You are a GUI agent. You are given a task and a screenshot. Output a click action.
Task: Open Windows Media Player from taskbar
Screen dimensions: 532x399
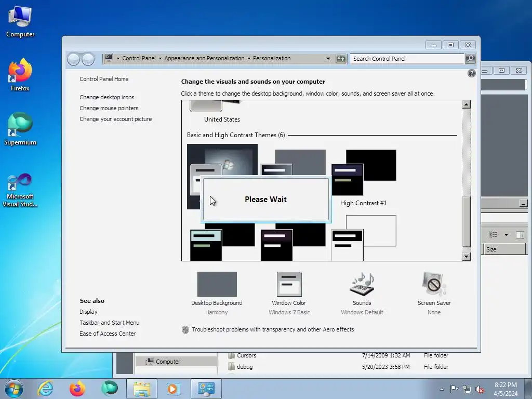[174, 389]
